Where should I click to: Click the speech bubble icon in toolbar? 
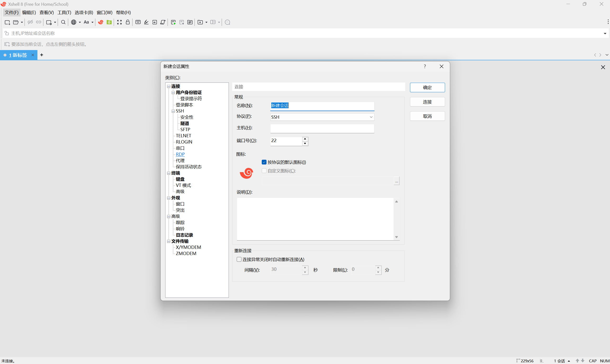[227, 22]
